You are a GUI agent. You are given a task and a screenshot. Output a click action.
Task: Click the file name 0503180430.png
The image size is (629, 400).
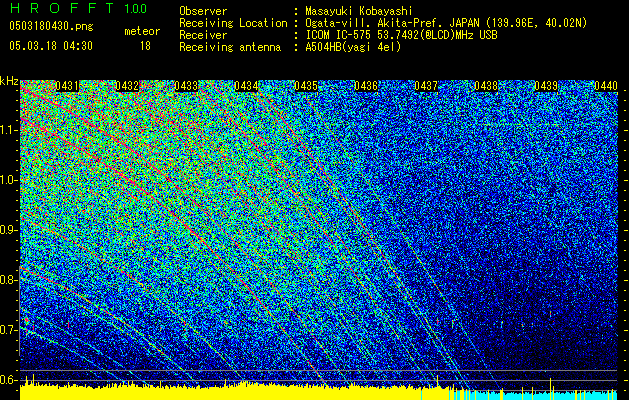(51, 26)
